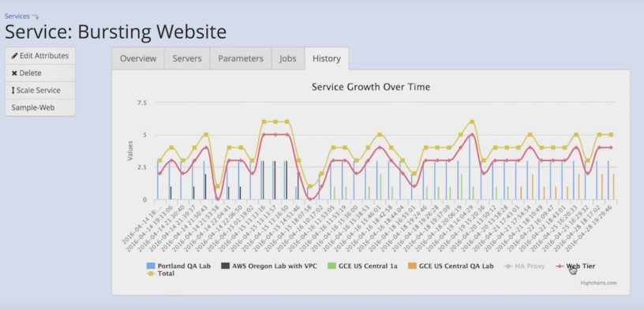Open the Highcharts.com credit link

[598, 283]
